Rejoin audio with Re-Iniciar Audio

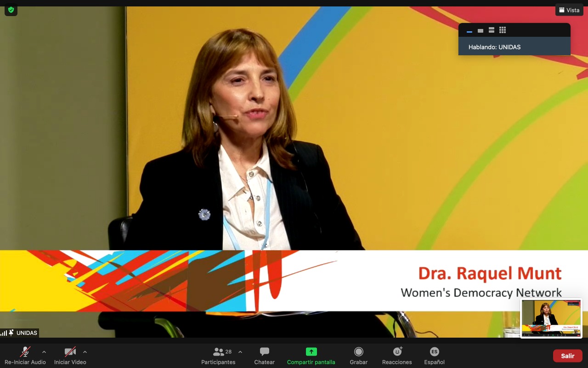point(25,356)
